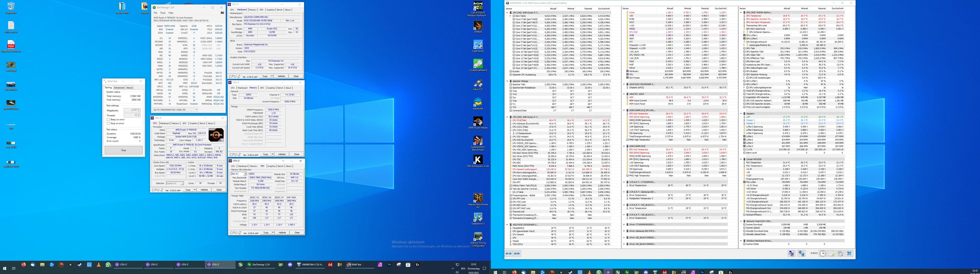Open the Geekbench 3 desktop shortcut
The height and width of the screenshot is (274, 980).
pyautogui.click(x=478, y=219)
